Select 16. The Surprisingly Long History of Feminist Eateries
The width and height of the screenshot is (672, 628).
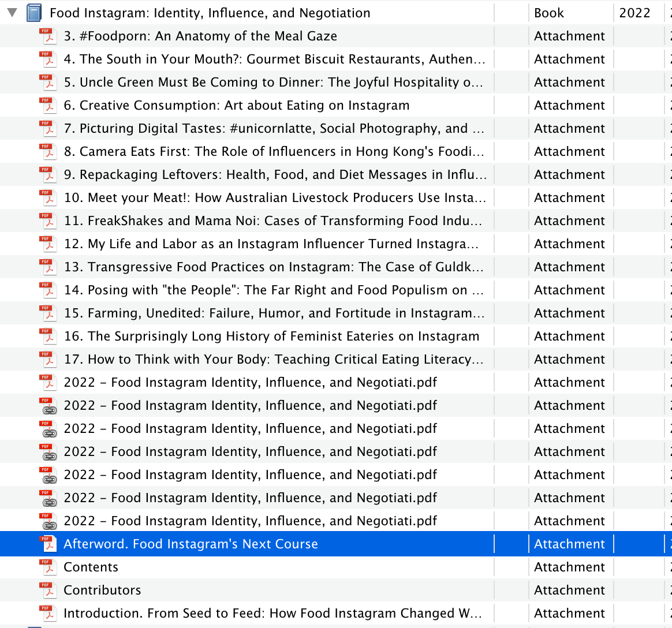pyautogui.click(x=271, y=337)
